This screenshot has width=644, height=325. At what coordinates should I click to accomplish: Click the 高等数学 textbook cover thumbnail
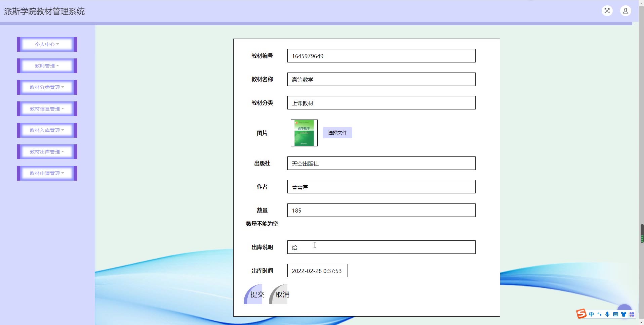click(x=304, y=133)
